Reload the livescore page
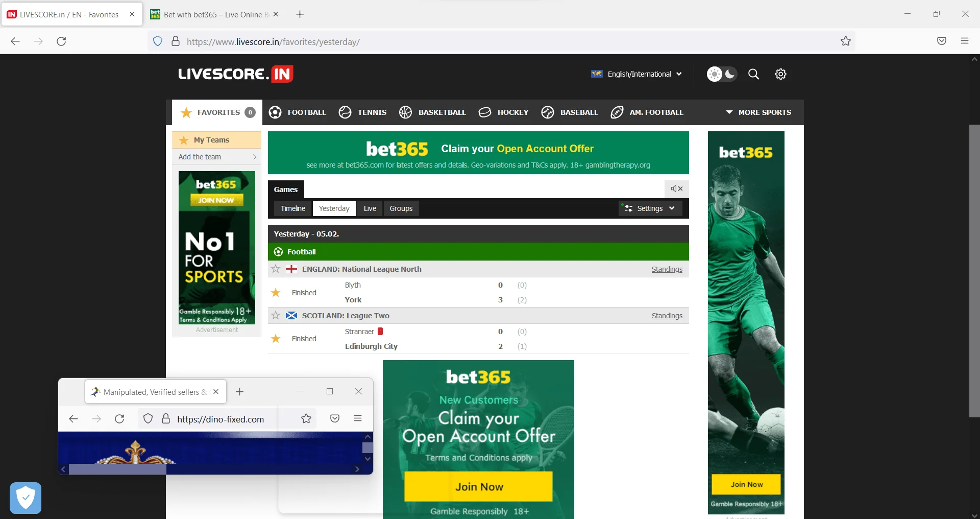Image resolution: width=980 pixels, height=519 pixels. click(x=61, y=41)
